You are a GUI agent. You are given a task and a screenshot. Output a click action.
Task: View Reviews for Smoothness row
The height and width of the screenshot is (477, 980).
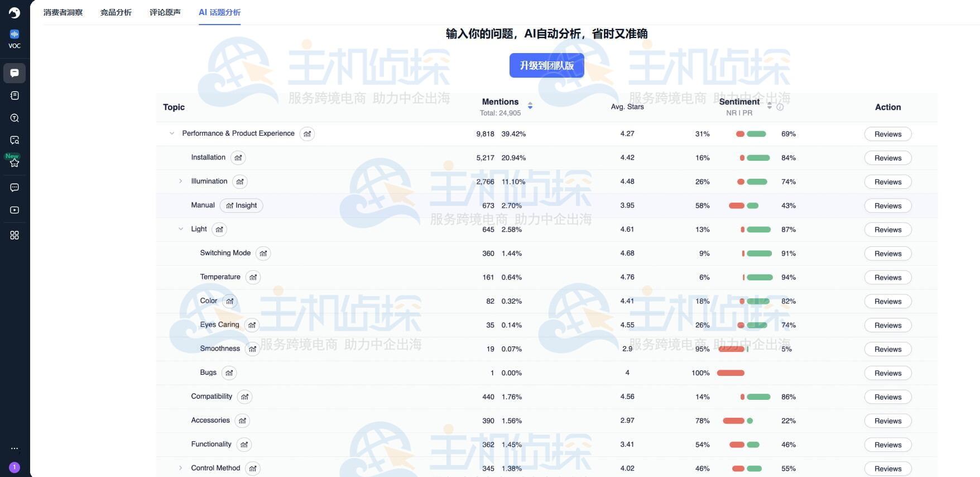click(x=888, y=350)
